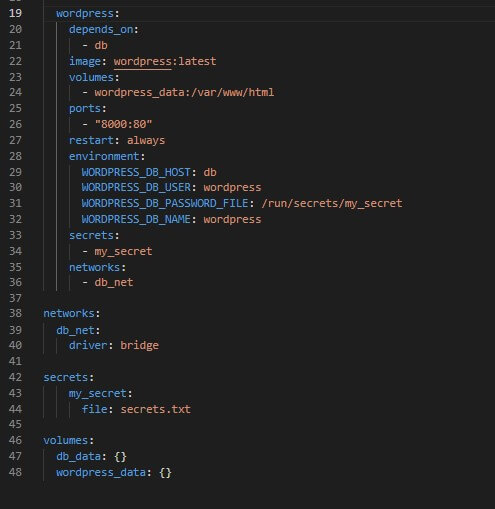Image resolution: width=495 pixels, height=509 pixels.
Task: Click line number 33 in the gutter
Action: pos(15,235)
